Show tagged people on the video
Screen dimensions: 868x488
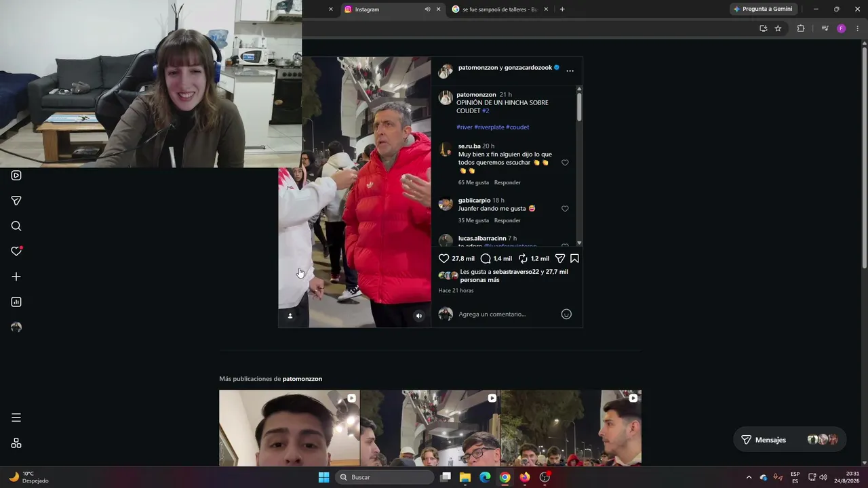coord(290,316)
